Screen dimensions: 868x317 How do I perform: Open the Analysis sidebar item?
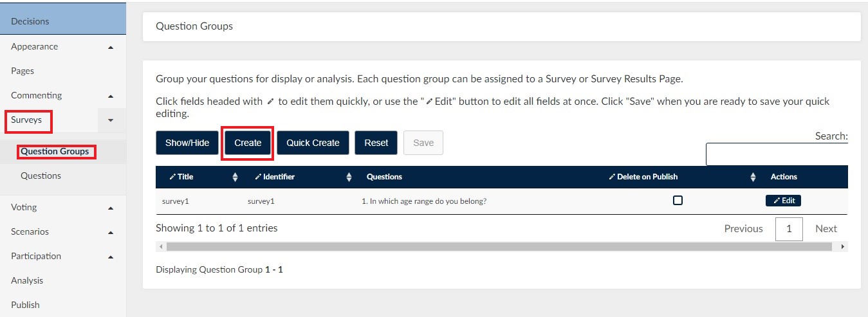(27, 280)
